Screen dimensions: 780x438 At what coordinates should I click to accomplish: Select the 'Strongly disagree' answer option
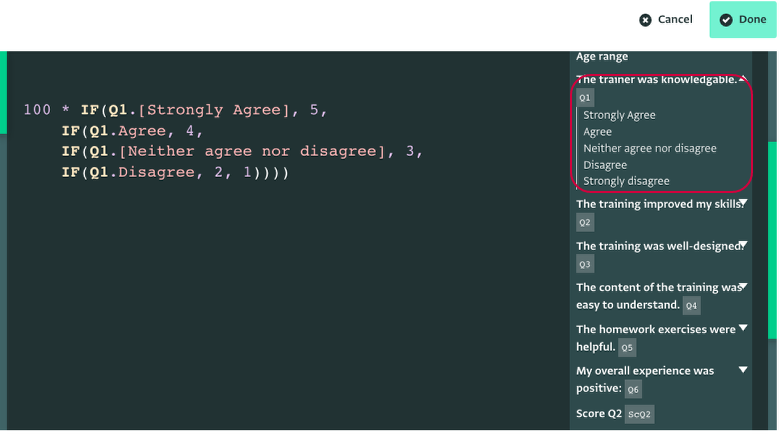tap(626, 181)
